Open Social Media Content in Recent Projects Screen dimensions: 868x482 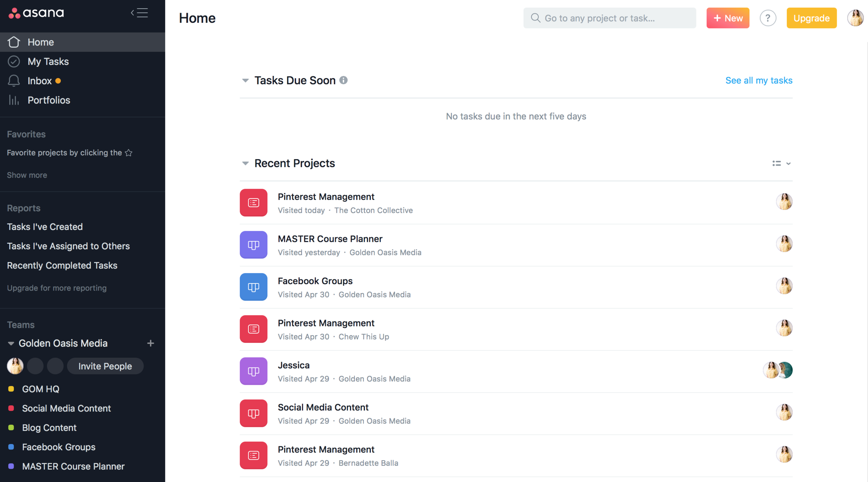(323, 407)
